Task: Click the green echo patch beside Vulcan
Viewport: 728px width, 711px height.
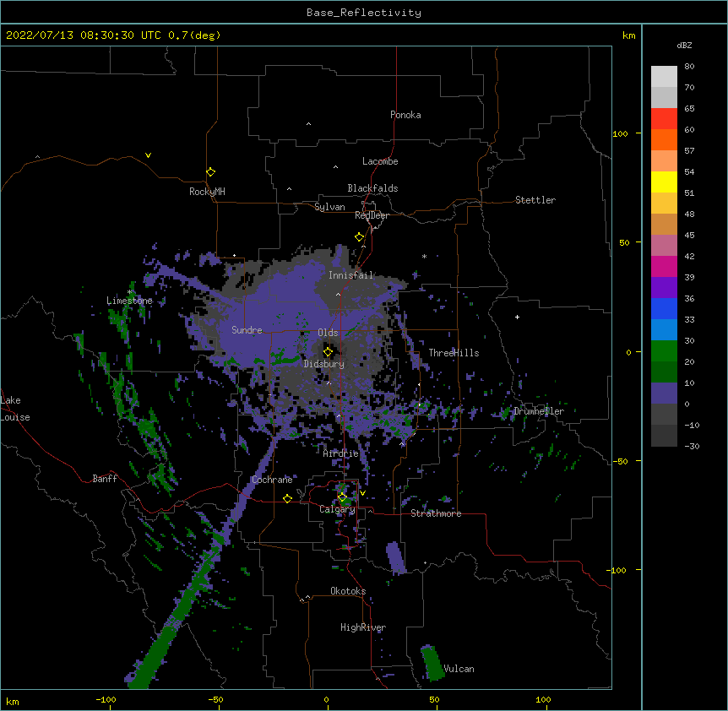Action: [x=432, y=663]
